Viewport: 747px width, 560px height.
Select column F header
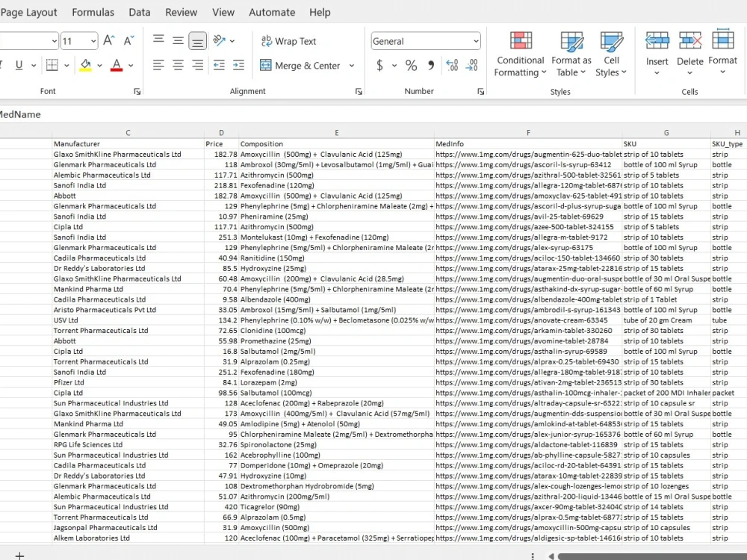(x=528, y=133)
